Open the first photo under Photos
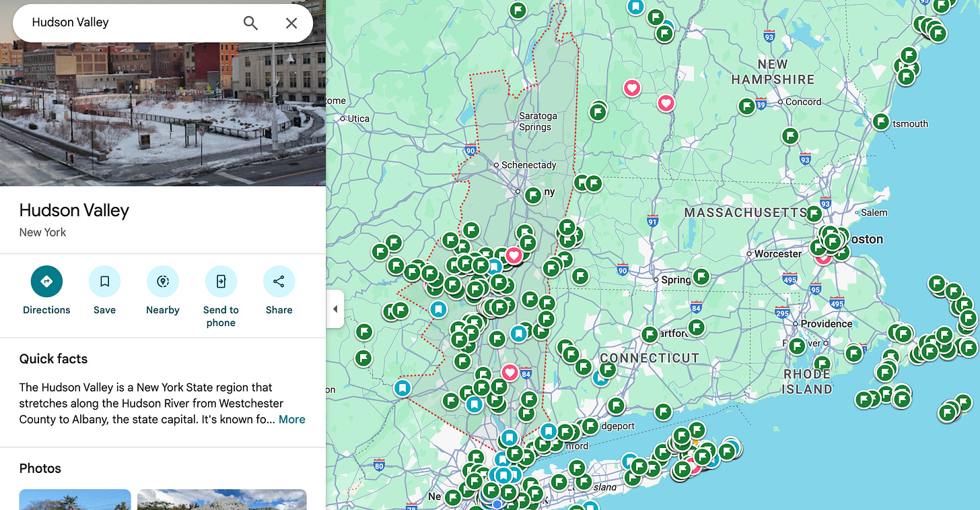Image resolution: width=980 pixels, height=510 pixels. point(75,499)
